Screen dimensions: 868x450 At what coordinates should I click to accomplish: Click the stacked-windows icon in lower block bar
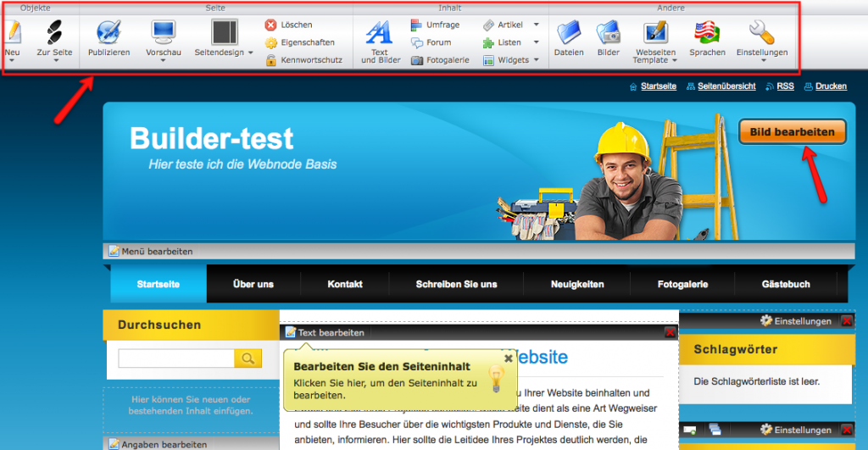point(715,430)
